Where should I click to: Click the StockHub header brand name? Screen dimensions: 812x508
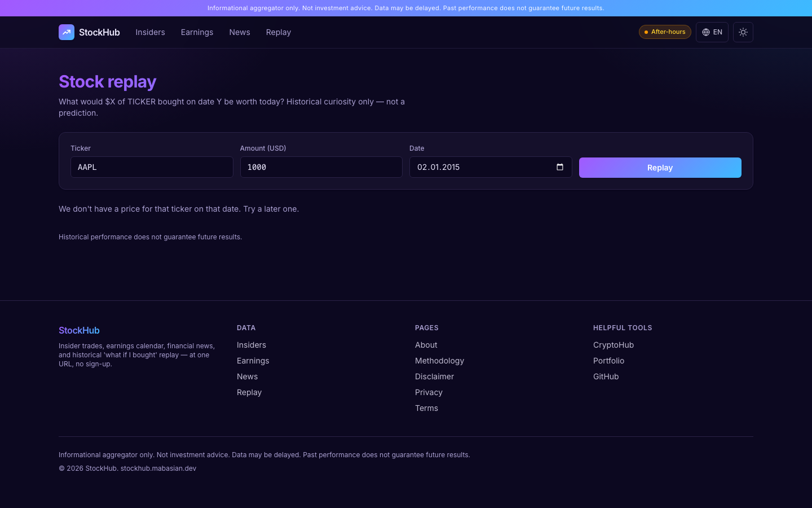pyautogui.click(x=99, y=32)
